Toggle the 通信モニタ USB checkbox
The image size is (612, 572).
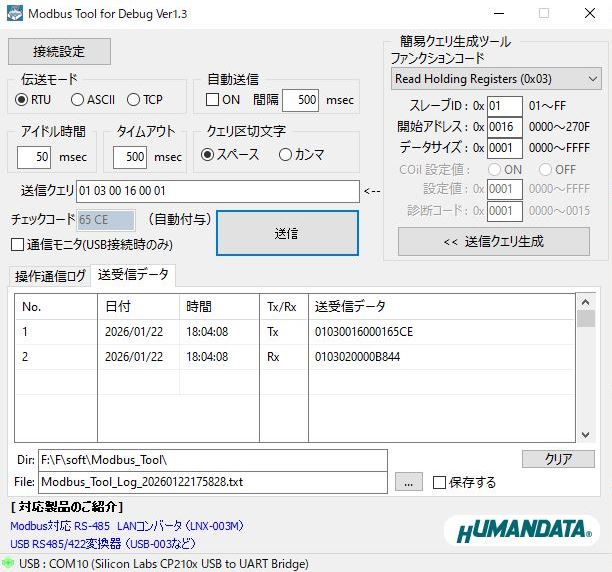[x=17, y=244]
